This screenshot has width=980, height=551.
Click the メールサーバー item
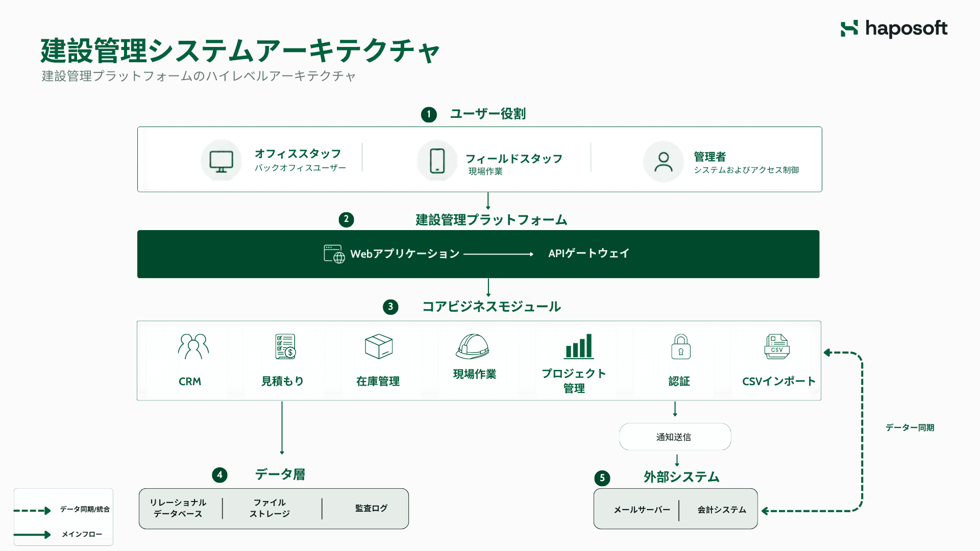pyautogui.click(x=642, y=510)
